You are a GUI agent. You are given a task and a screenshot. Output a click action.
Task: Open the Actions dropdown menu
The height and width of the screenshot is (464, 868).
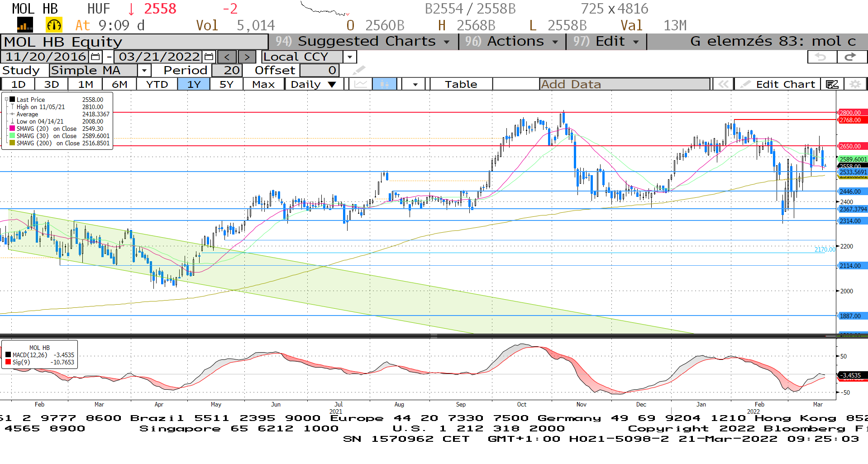pos(512,42)
